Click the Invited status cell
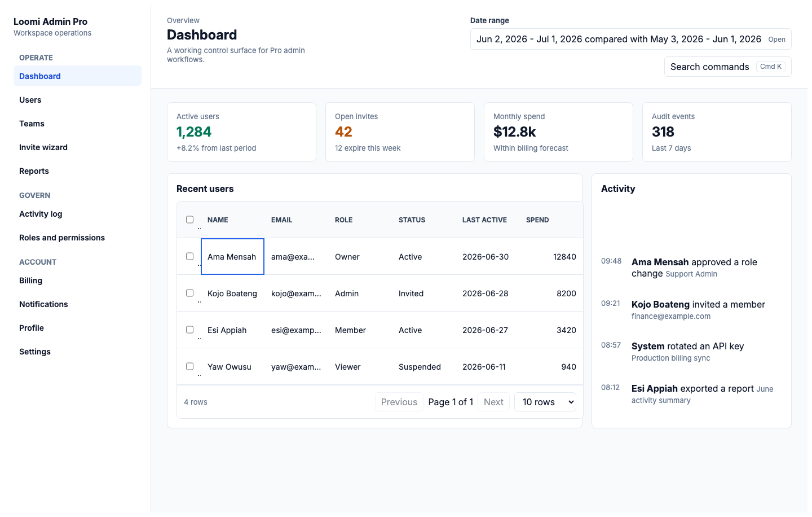Image resolution: width=812 pixels, height=517 pixels. pyautogui.click(x=423, y=293)
